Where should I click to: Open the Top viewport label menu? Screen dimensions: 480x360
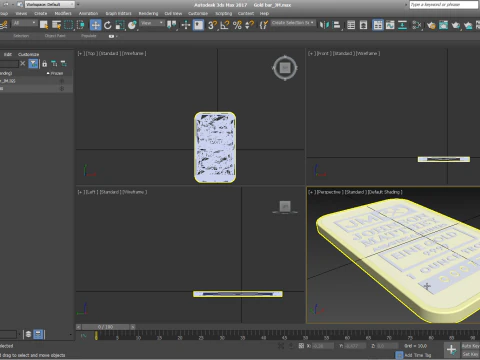(91, 53)
